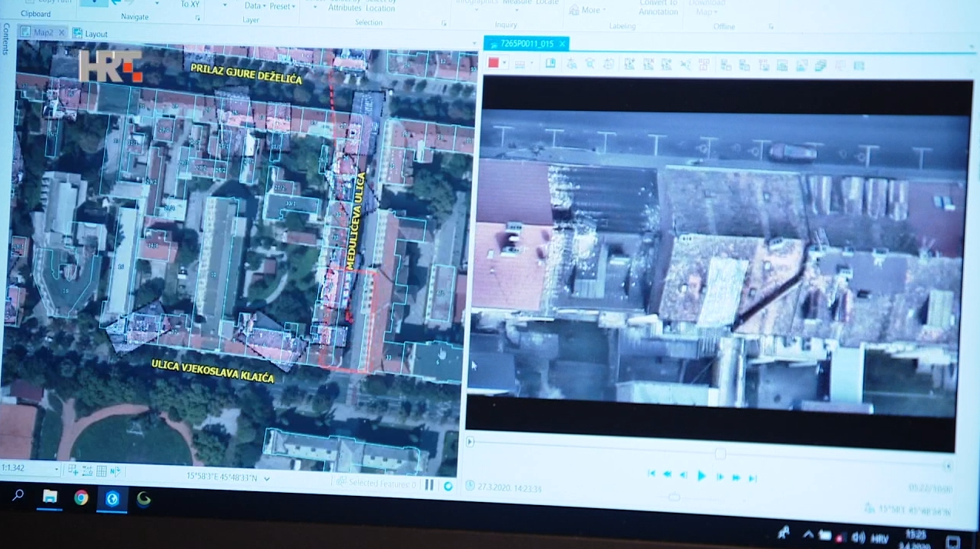The width and height of the screenshot is (980, 549).
Task: Pause map drawing with the pause button
Action: [x=429, y=485]
